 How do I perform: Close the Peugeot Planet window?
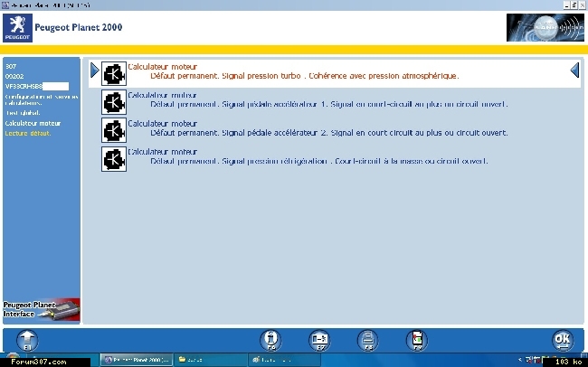click(x=582, y=5)
